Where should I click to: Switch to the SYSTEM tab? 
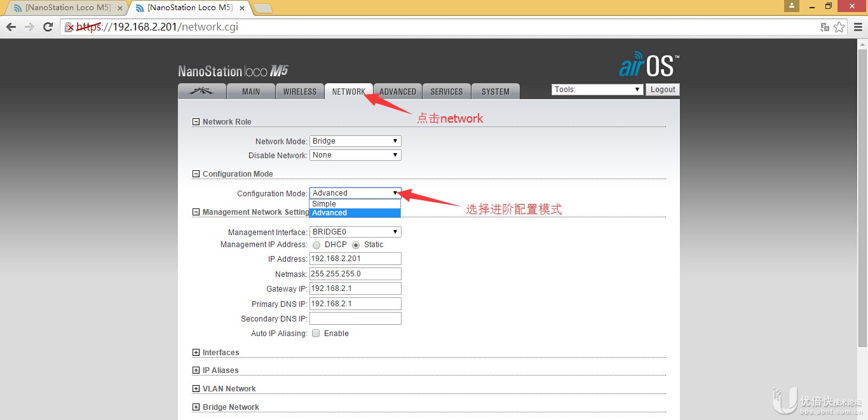tap(496, 91)
